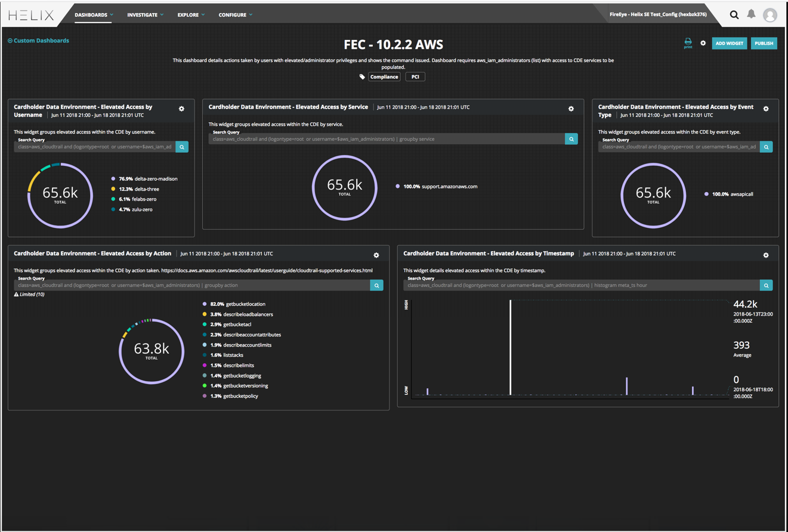Click the Publish button
This screenshot has width=788, height=532.
[x=764, y=44]
